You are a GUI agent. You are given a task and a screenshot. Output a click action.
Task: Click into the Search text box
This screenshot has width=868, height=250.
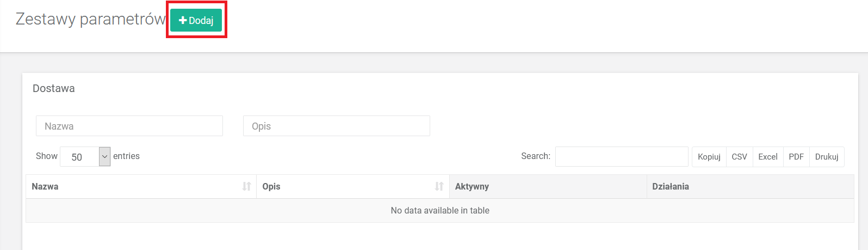tap(621, 156)
